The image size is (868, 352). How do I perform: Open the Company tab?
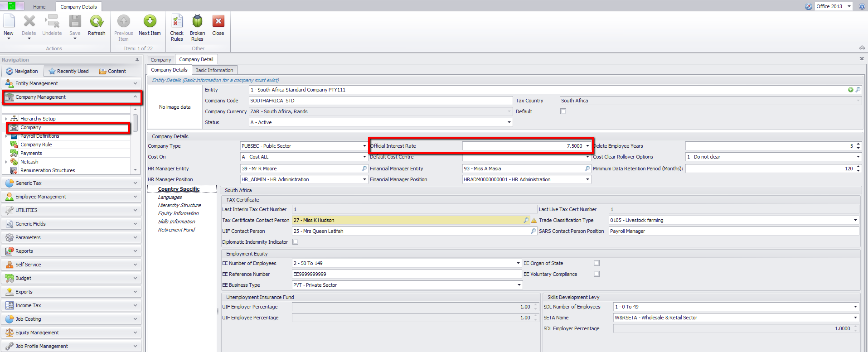[161, 60]
